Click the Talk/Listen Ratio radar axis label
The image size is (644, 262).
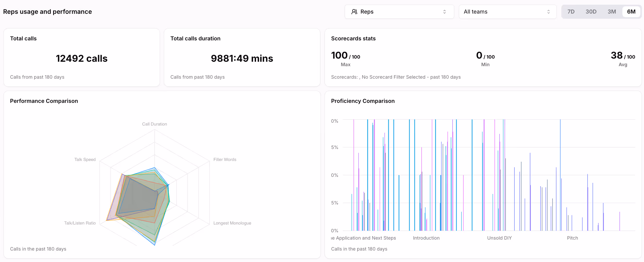80,223
